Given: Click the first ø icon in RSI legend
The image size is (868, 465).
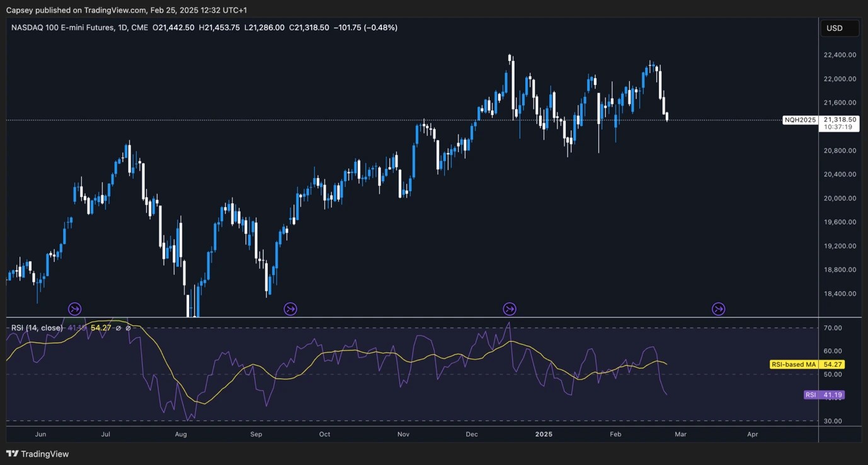Looking at the screenshot, I should [x=117, y=327].
